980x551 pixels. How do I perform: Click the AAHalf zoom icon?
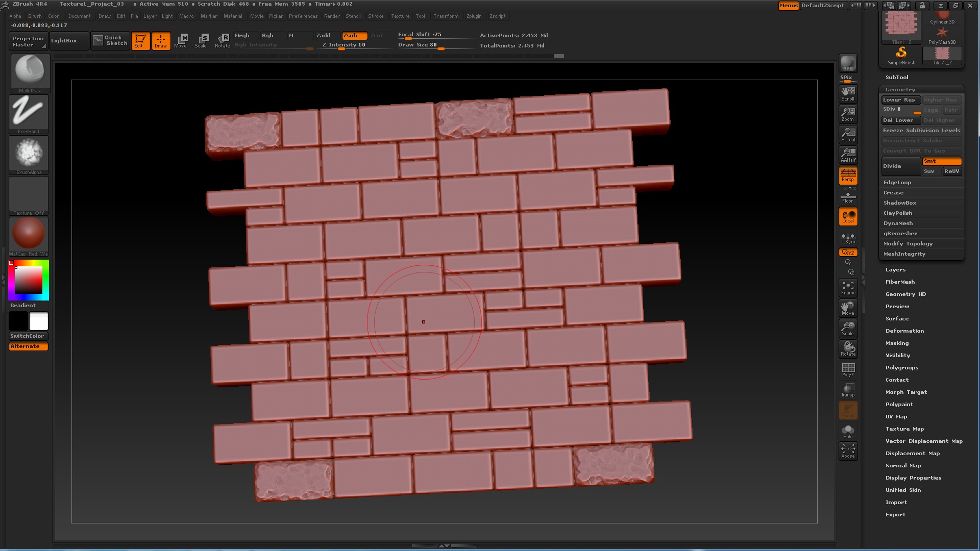(x=848, y=155)
